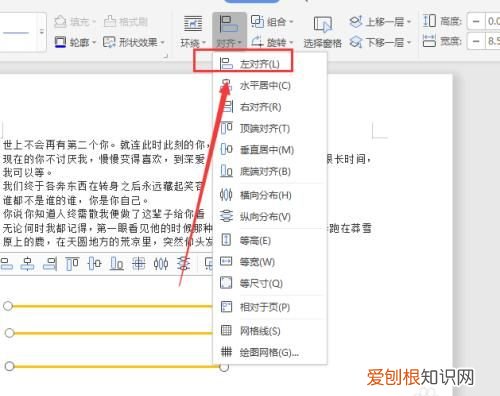Click horizontal-center icon in floating toolbar

tap(27, 264)
